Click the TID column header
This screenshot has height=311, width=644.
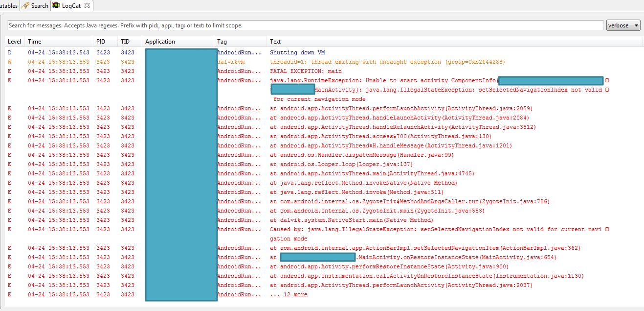(x=126, y=41)
